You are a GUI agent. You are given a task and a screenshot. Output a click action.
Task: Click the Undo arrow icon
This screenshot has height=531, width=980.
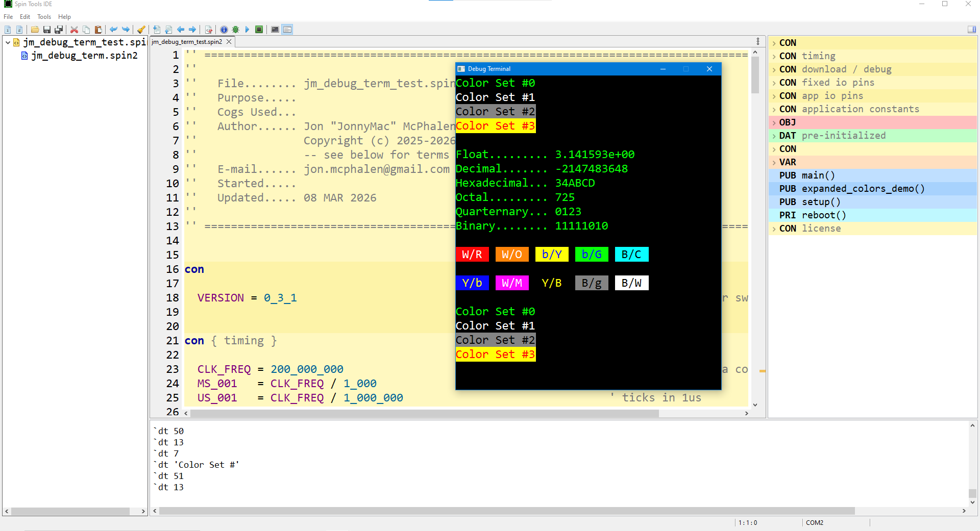[x=113, y=30]
